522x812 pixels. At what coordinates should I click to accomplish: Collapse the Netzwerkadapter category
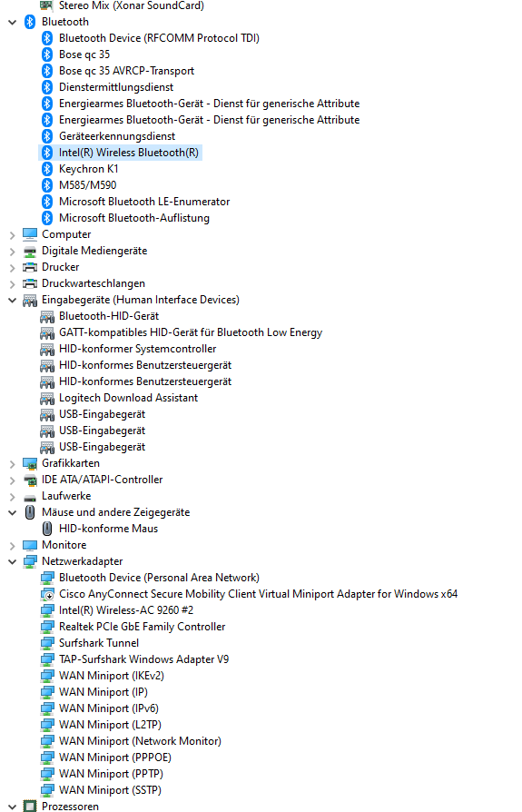click(13, 562)
